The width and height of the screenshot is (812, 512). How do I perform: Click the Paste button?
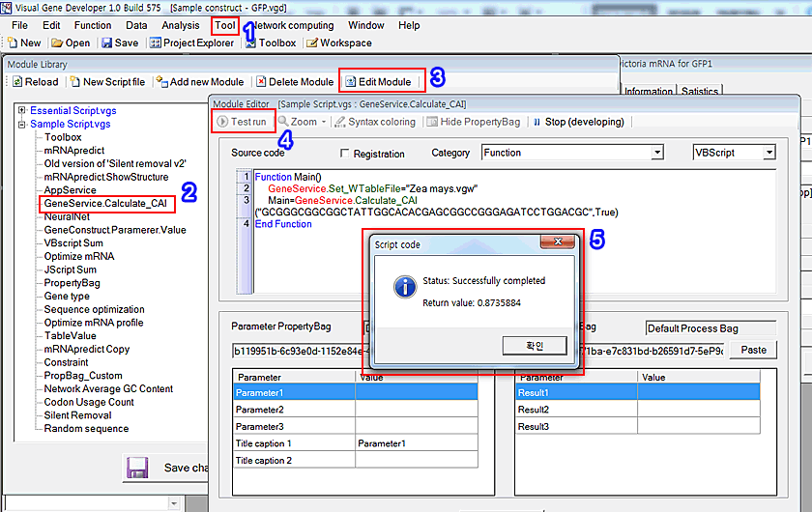pos(752,350)
